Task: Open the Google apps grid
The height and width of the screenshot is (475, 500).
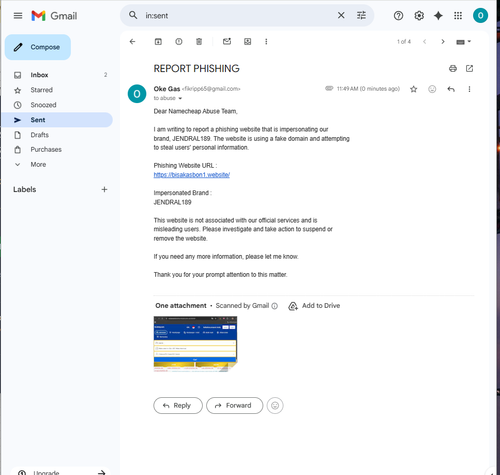Action: [x=458, y=16]
